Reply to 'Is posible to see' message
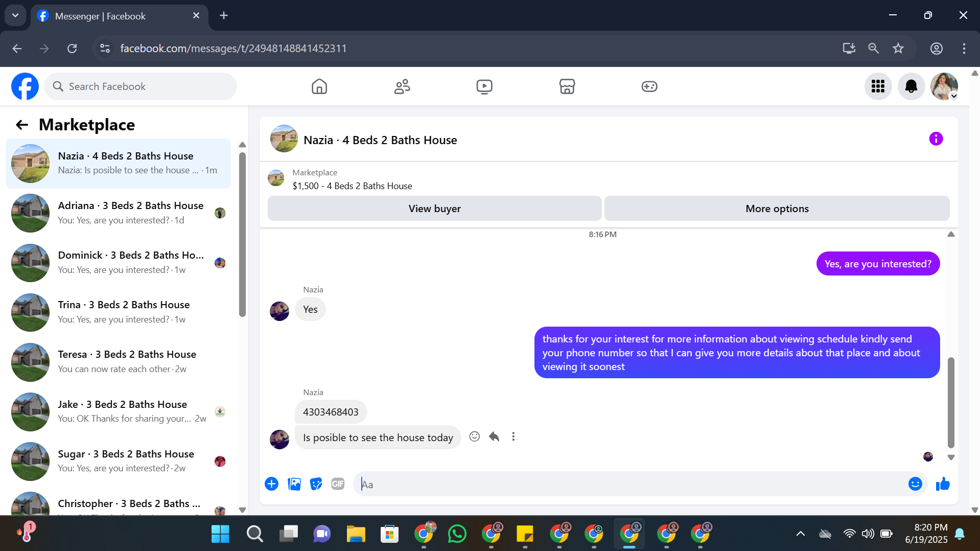 [x=494, y=437]
